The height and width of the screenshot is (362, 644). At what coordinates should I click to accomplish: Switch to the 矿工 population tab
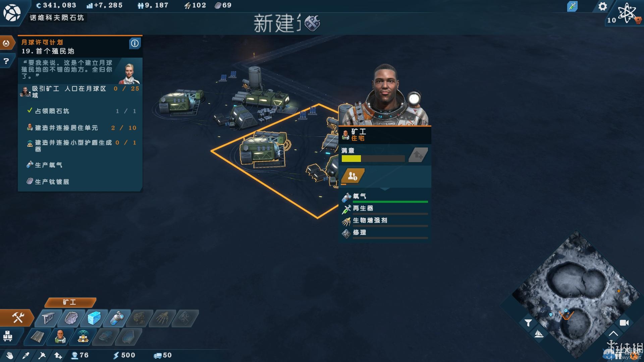tap(70, 302)
